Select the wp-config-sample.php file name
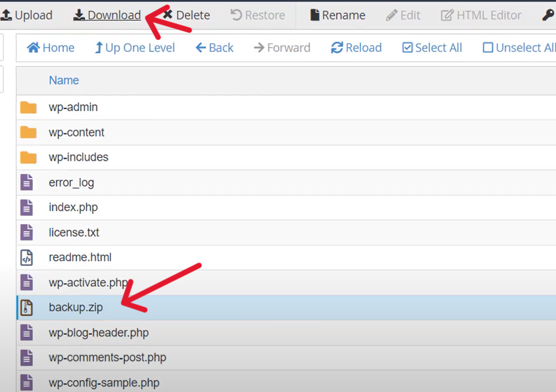The image size is (556, 392). point(104,383)
